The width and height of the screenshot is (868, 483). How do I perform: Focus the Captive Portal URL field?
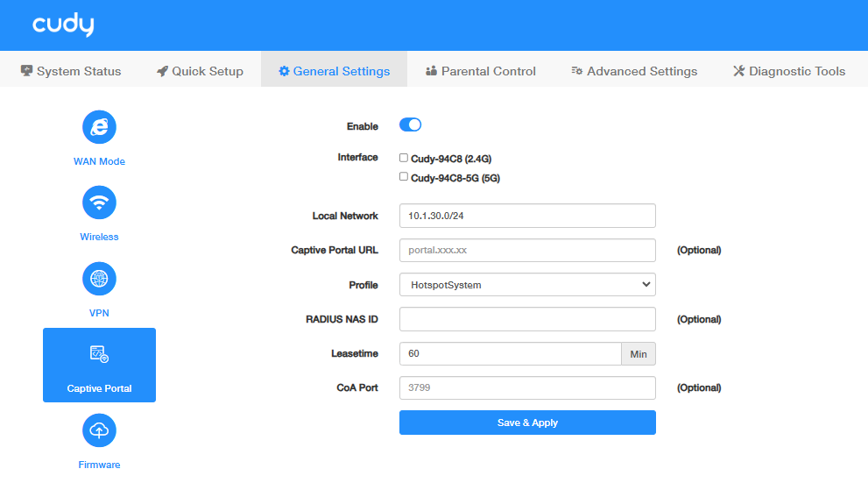click(527, 250)
